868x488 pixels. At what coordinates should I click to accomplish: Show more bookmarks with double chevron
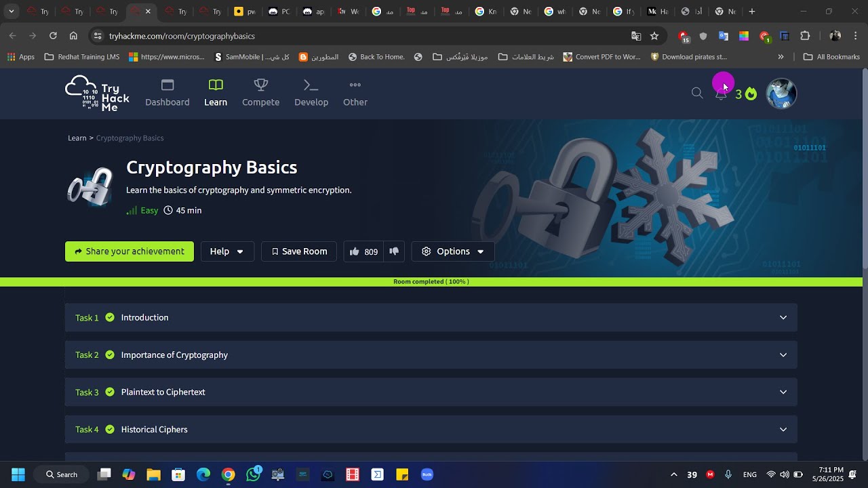pyautogui.click(x=781, y=57)
